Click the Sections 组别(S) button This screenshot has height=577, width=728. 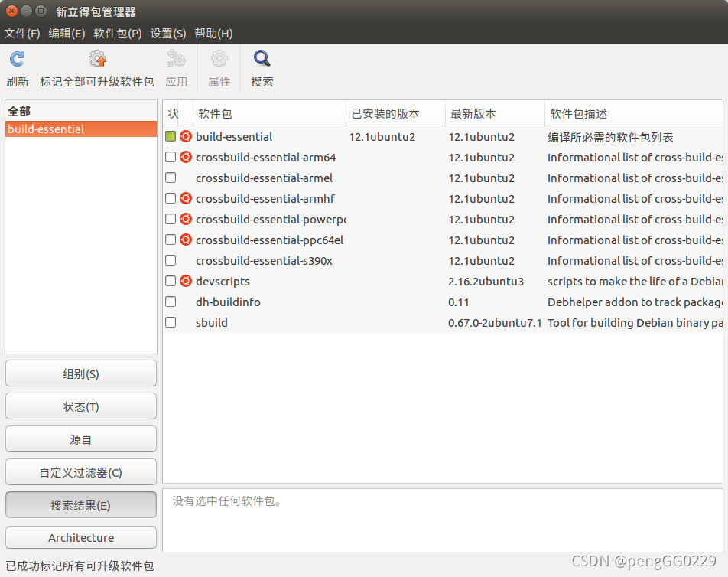tap(81, 373)
